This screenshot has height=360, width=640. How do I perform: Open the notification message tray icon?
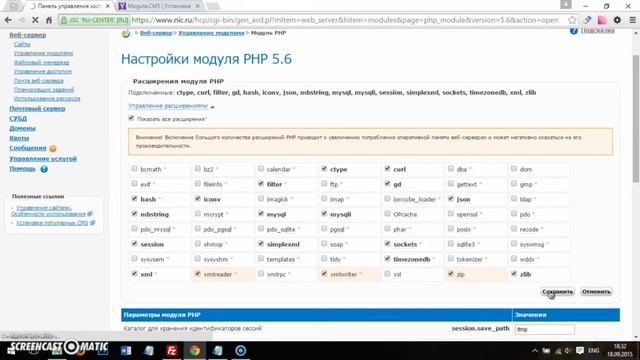(x=580, y=351)
